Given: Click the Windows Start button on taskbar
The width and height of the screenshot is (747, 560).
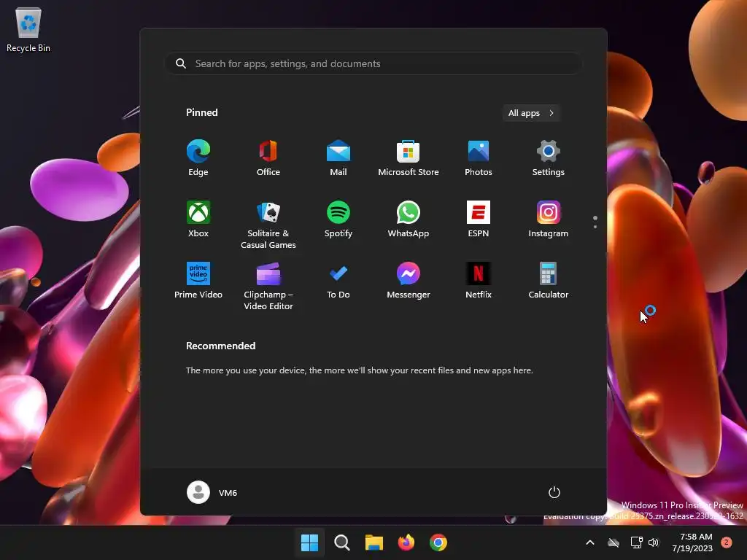Looking at the screenshot, I should 309,542.
